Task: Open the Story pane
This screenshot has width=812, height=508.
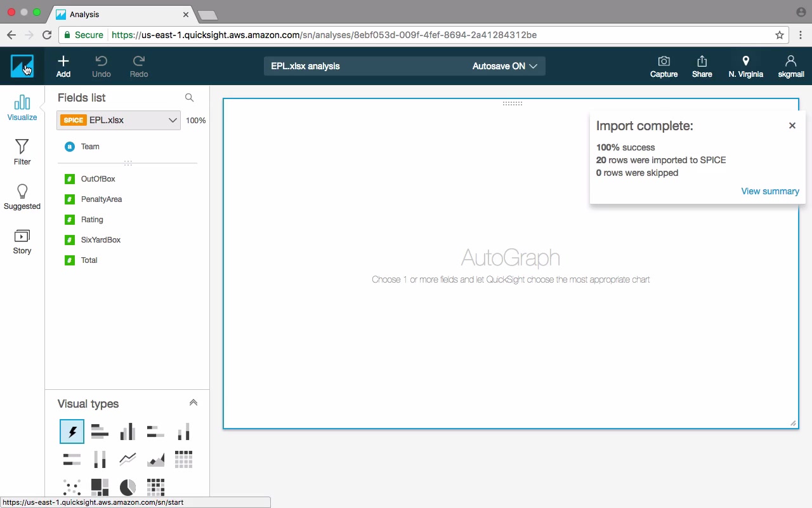Action: pyautogui.click(x=22, y=241)
